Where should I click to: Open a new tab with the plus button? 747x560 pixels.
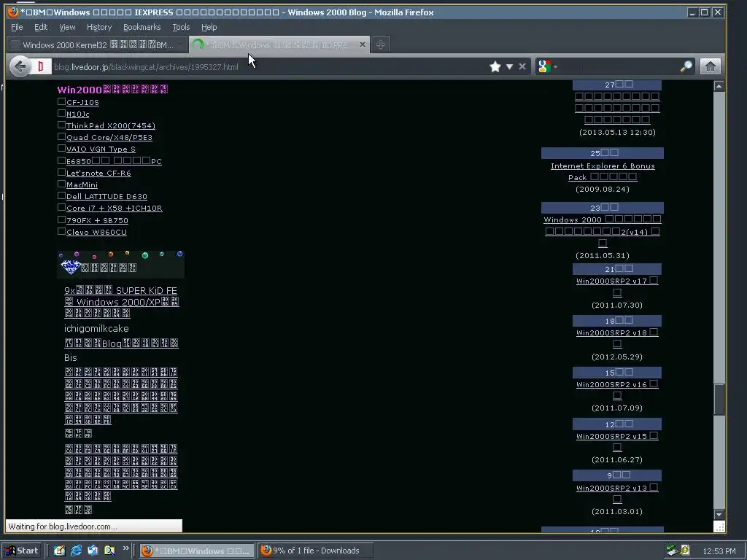tap(380, 44)
